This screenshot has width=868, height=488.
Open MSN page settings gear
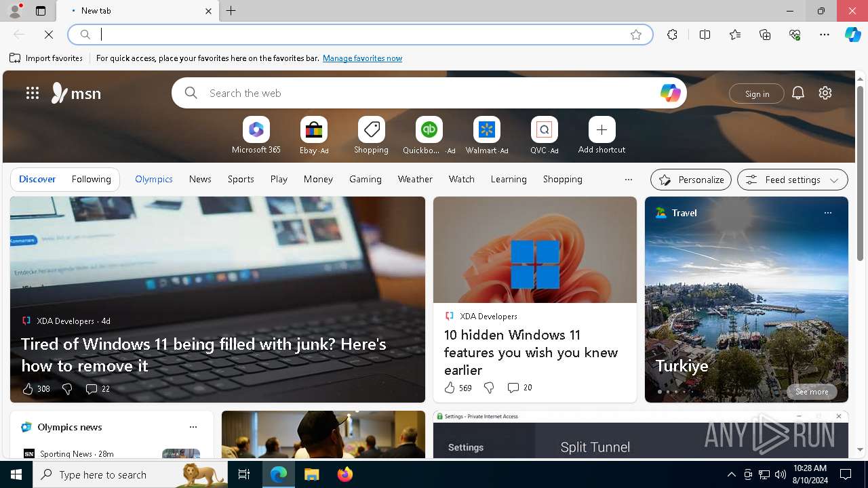pyautogui.click(x=825, y=93)
